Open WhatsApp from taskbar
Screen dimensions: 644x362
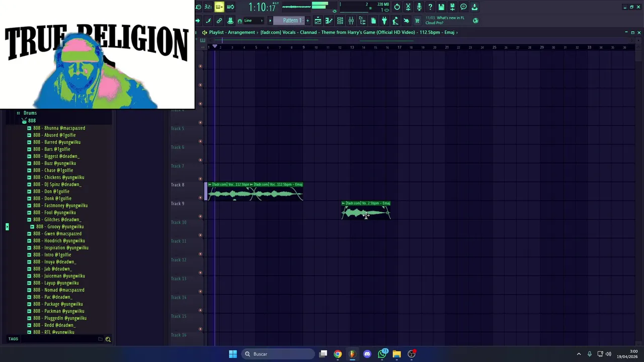point(382,354)
